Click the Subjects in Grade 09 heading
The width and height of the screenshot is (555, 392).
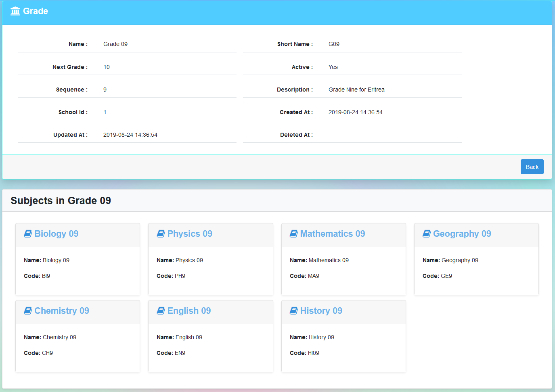[x=61, y=200]
